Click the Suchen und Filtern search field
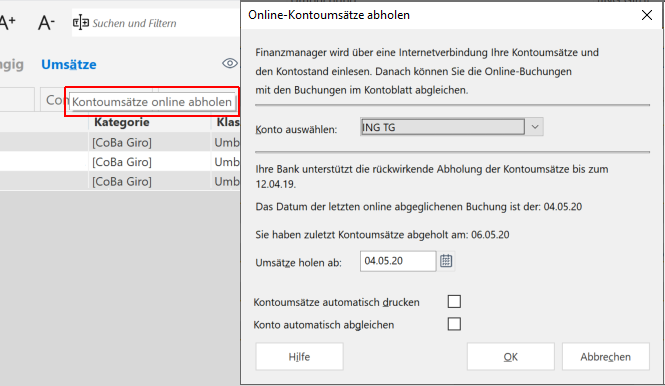This screenshot has height=386, width=665. [x=156, y=23]
